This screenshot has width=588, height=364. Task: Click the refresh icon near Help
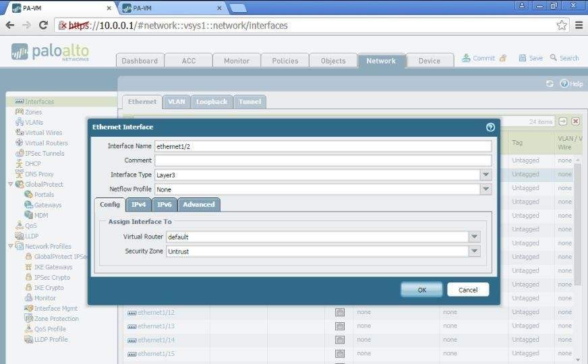tap(550, 84)
